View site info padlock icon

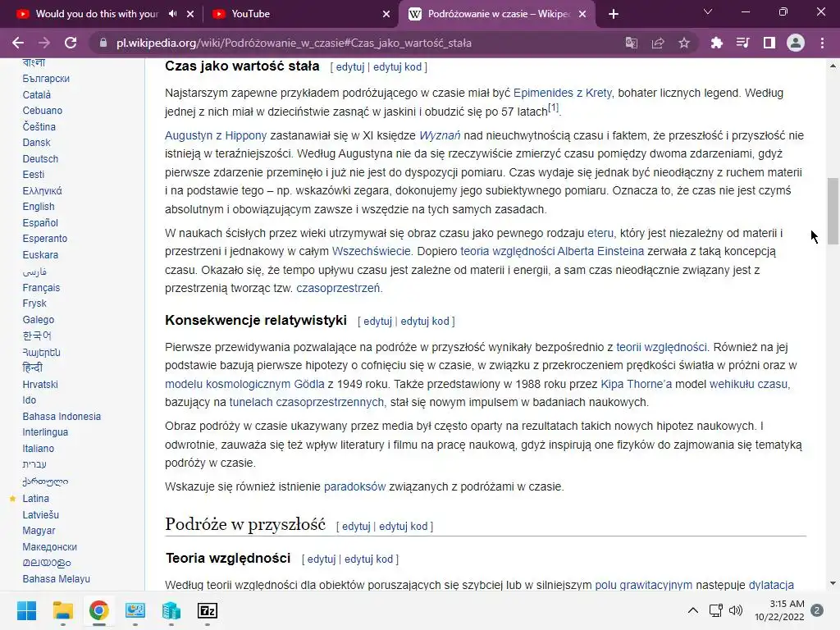point(103,43)
